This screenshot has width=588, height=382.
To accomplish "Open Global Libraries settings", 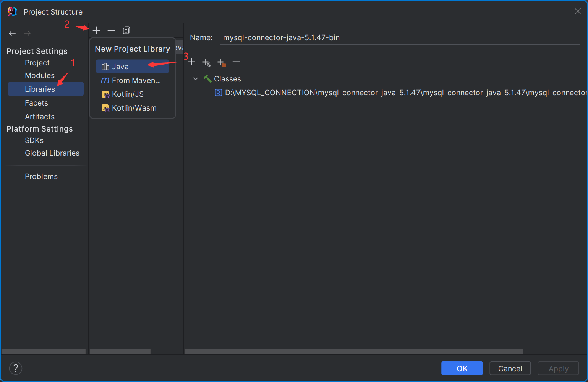I will 52,153.
